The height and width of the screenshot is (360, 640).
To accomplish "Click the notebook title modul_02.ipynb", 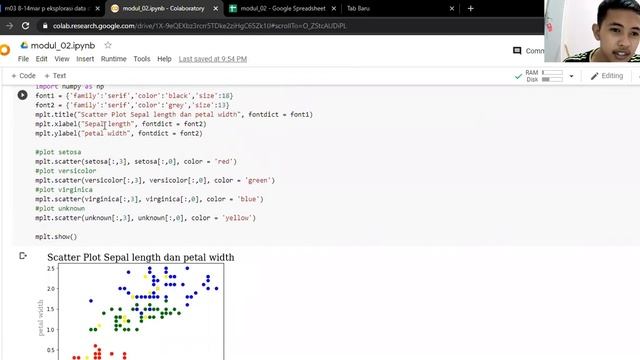I will 63,45.
